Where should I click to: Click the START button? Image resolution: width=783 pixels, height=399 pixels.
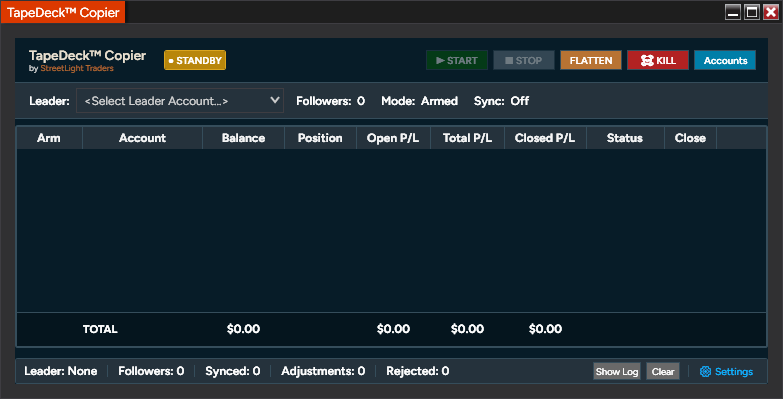pyautogui.click(x=456, y=60)
